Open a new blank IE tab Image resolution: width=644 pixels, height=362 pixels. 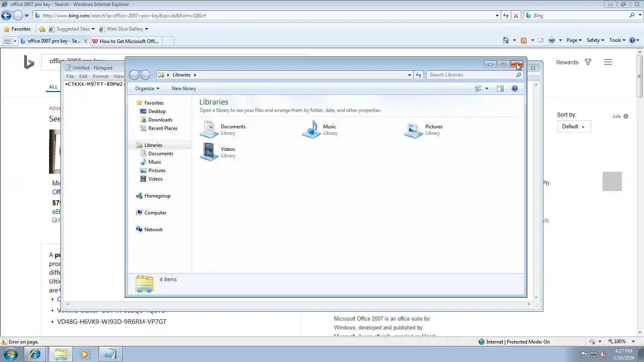click(168, 41)
